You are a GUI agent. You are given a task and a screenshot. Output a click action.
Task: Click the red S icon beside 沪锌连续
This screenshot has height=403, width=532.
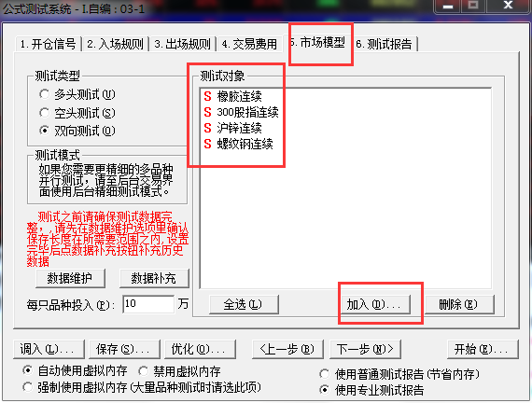207,128
